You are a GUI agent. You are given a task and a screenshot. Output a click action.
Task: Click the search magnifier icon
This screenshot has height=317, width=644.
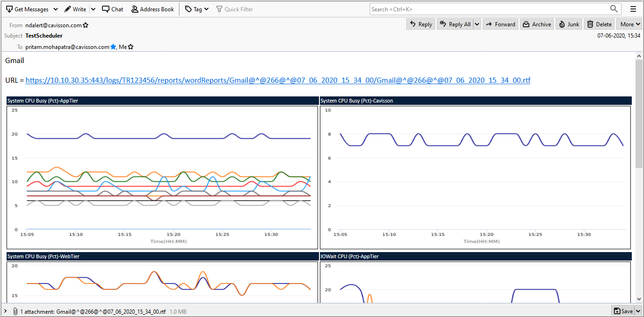click(614, 9)
